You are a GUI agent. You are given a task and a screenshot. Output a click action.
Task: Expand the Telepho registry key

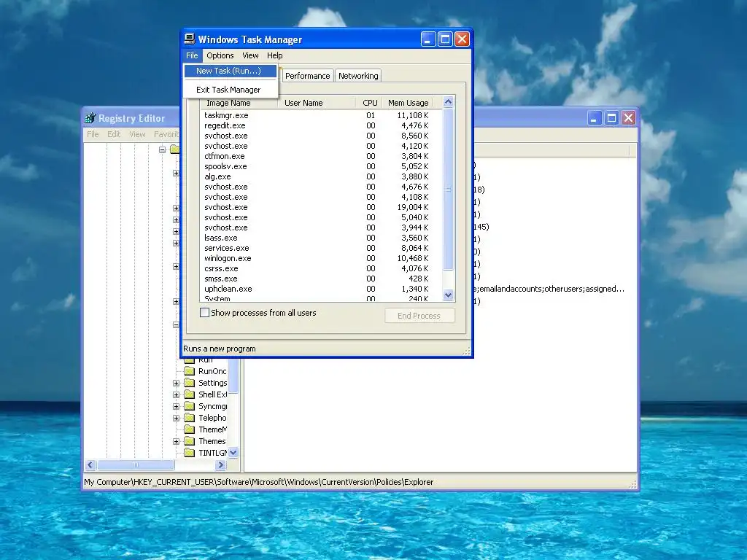pos(176,418)
